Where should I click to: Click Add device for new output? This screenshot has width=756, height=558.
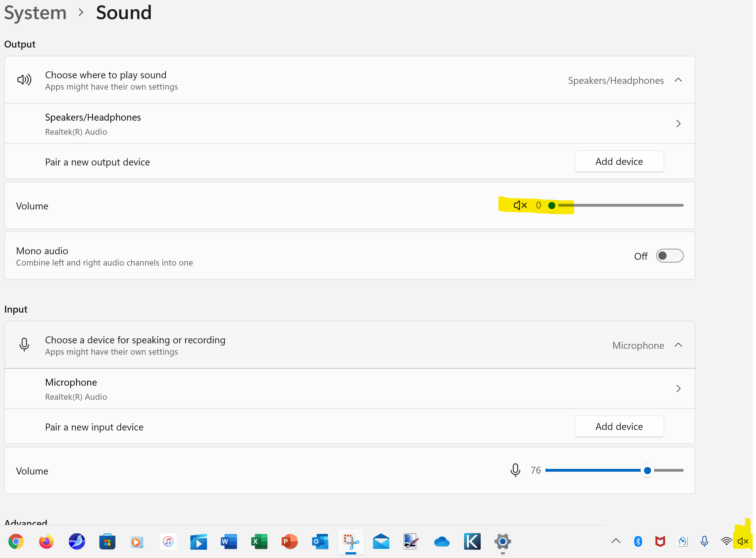point(619,161)
